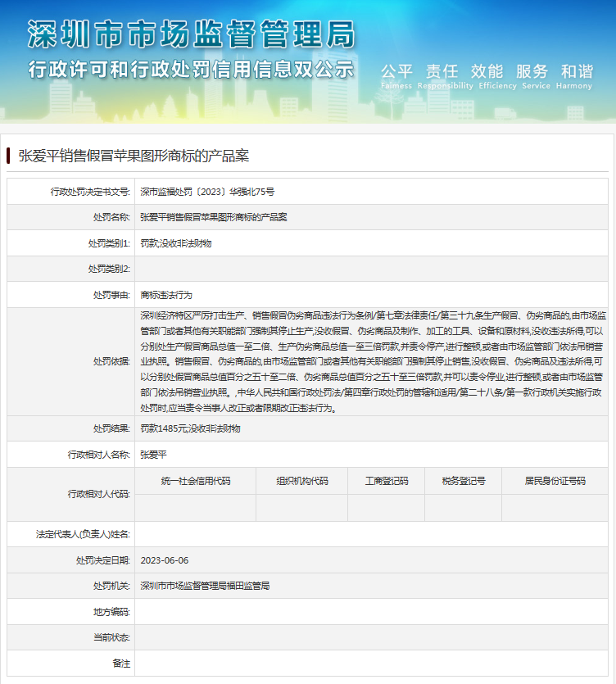The width and height of the screenshot is (616, 684).
Task: Click the value 深圳市市场监督管理局福田监管局
Action: [x=205, y=586]
